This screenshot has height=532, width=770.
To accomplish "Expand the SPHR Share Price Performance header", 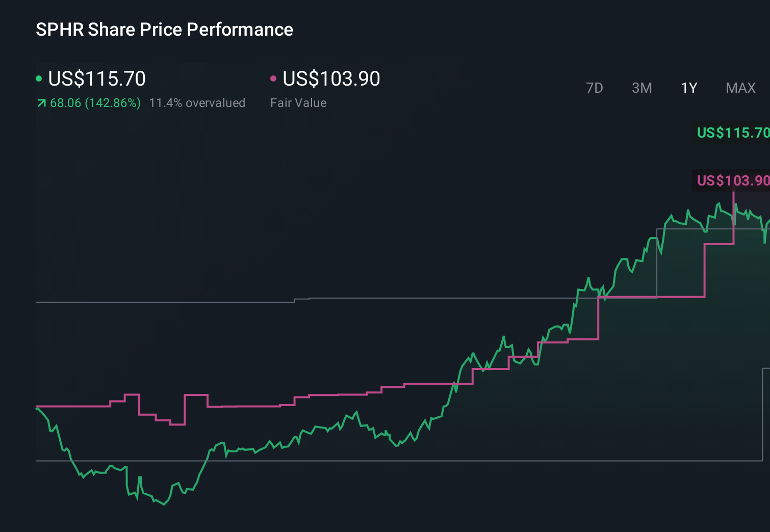I will tap(164, 29).
